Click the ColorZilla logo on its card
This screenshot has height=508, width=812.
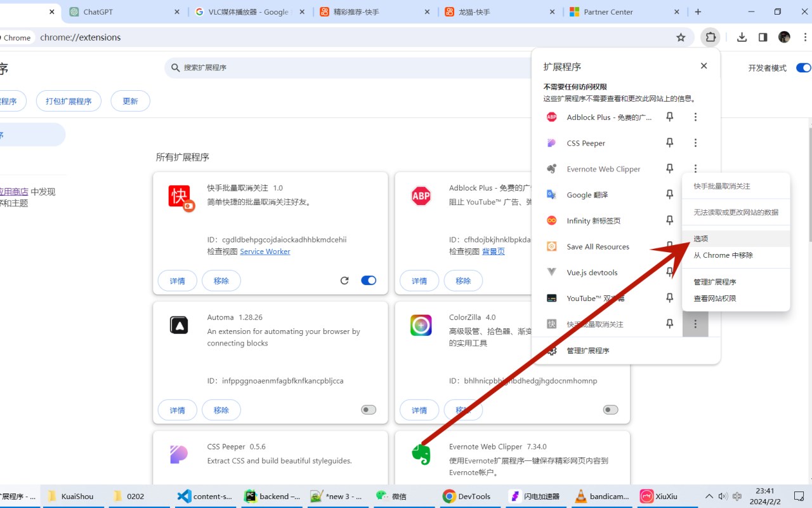tap(421, 325)
